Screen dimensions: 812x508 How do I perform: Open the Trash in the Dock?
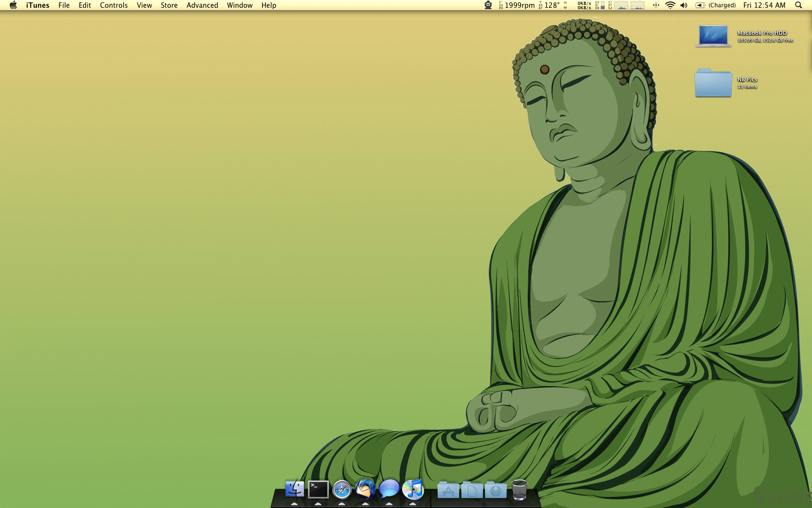tap(519, 490)
